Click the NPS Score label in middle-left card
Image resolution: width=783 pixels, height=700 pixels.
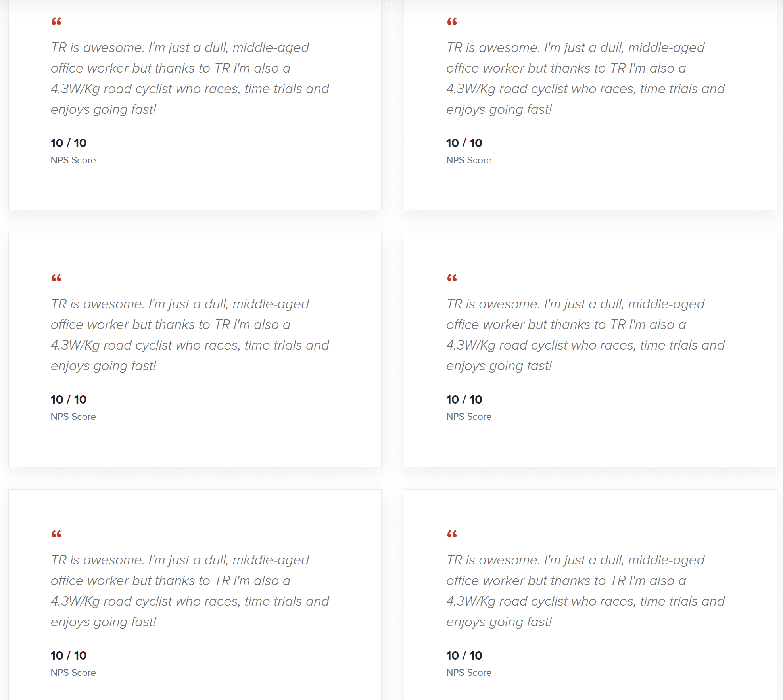[73, 417]
